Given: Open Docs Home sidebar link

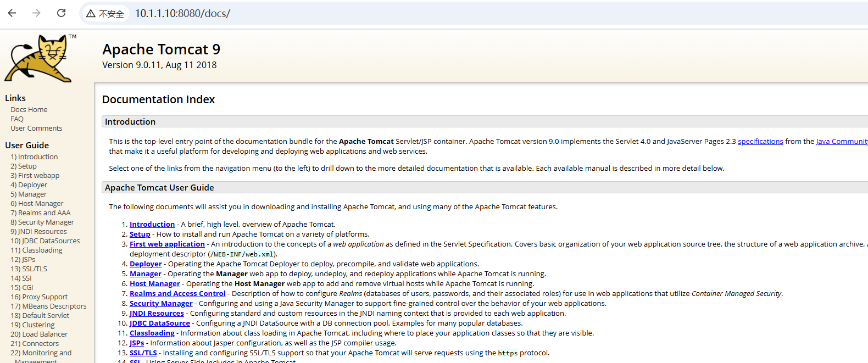Looking at the screenshot, I should coord(29,110).
